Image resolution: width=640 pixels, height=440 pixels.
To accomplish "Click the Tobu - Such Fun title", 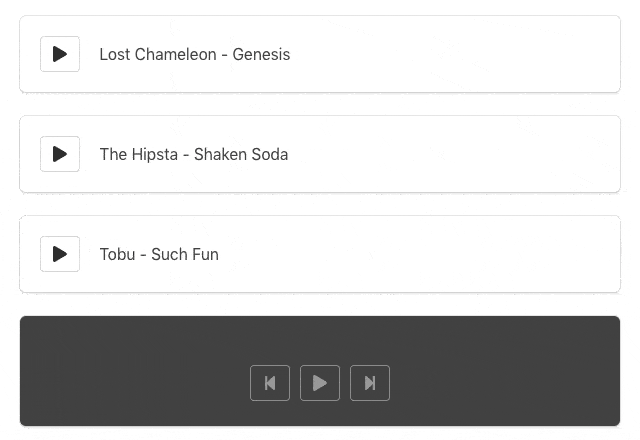I will pos(158,254).
